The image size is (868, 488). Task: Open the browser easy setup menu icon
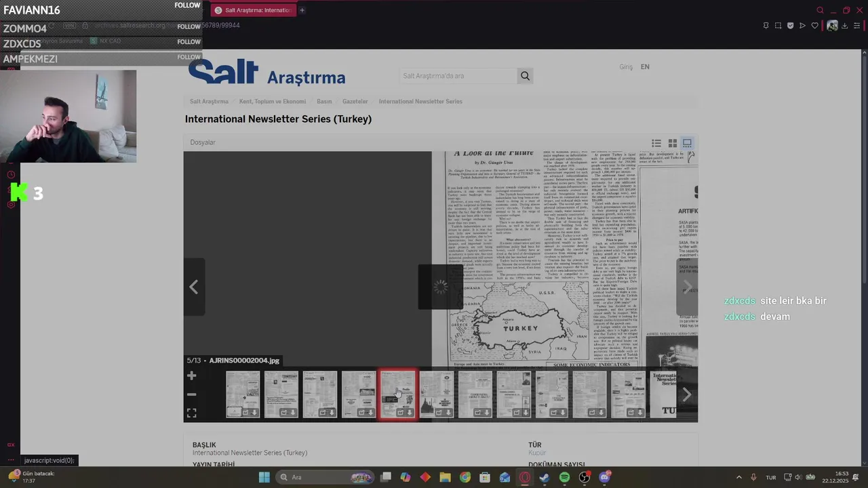click(x=856, y=26)
